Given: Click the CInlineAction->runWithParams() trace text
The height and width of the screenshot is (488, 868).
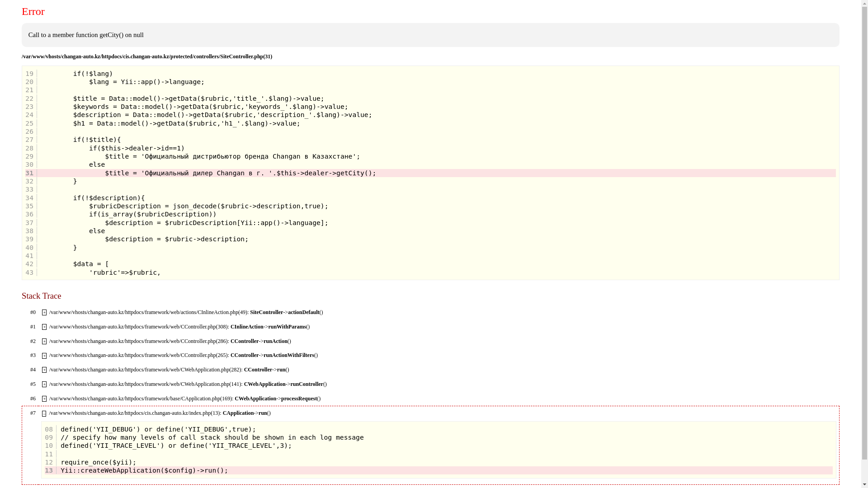Looking at the screenshot, I should [270, 327].
